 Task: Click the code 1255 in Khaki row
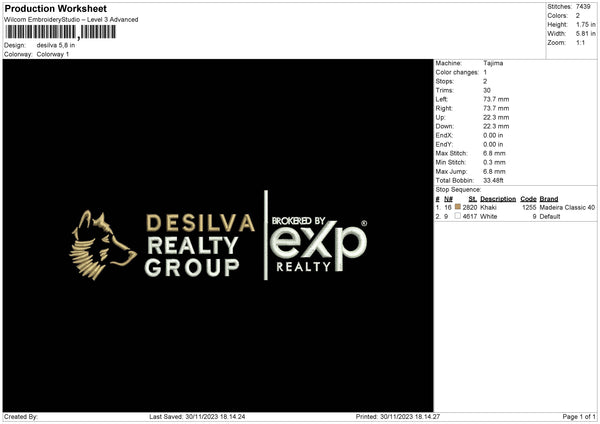pyautogui.click(x=529, y=207)
